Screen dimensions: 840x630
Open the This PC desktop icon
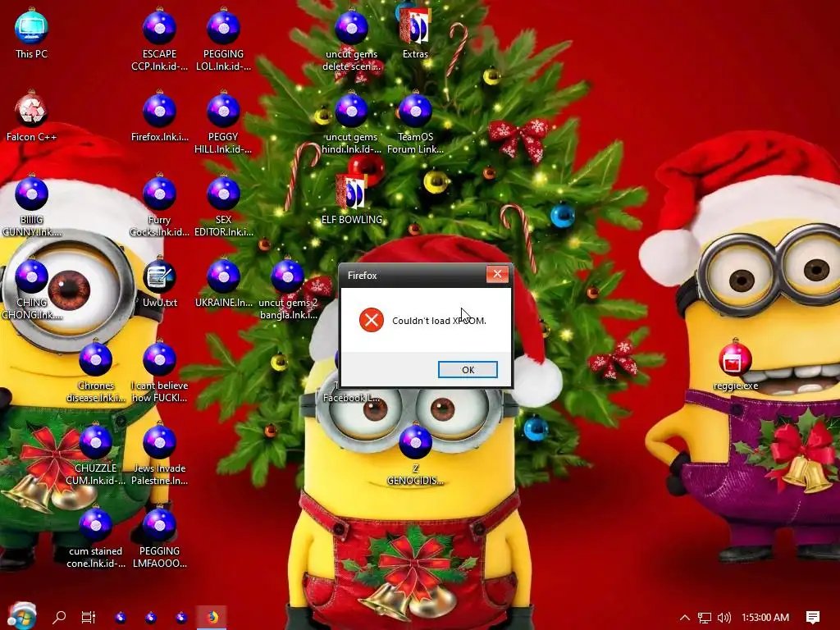pyautogui.click(x=32, y=33)
